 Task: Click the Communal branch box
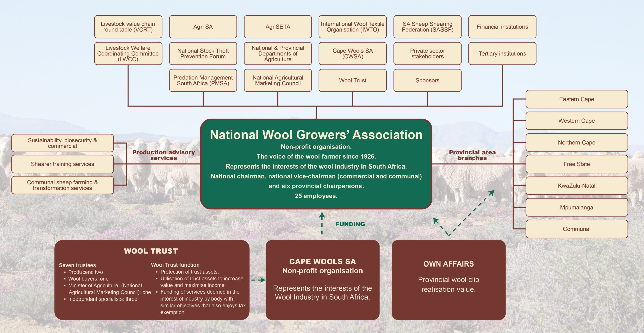click(x=577, y=229)
